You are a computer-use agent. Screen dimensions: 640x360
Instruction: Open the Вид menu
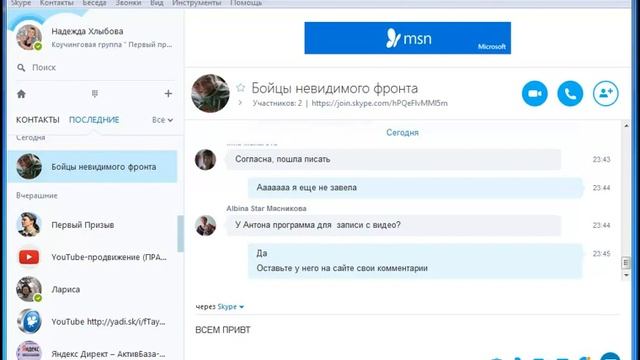(157, 3)
